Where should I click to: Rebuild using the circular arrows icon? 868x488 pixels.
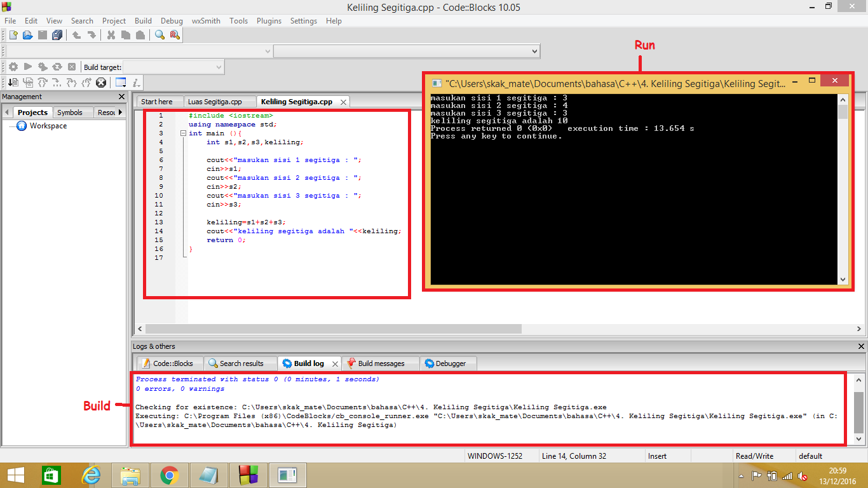click(x=57, y=67)
